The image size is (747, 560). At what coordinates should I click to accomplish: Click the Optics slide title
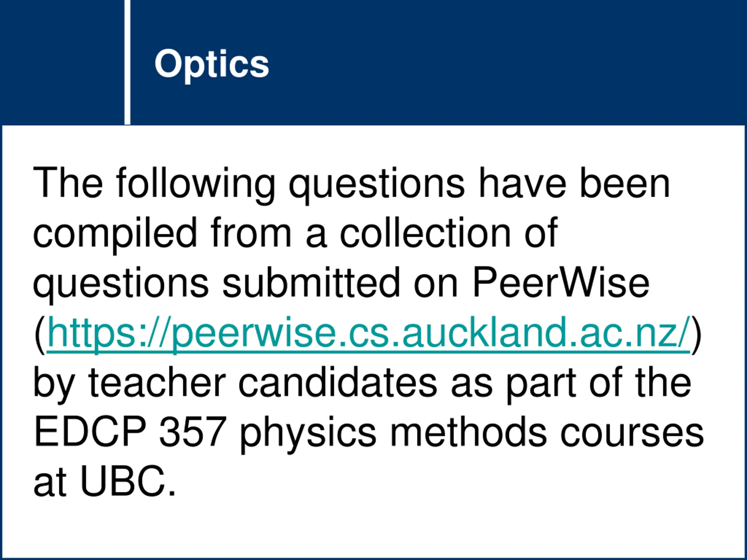point(211,65)
